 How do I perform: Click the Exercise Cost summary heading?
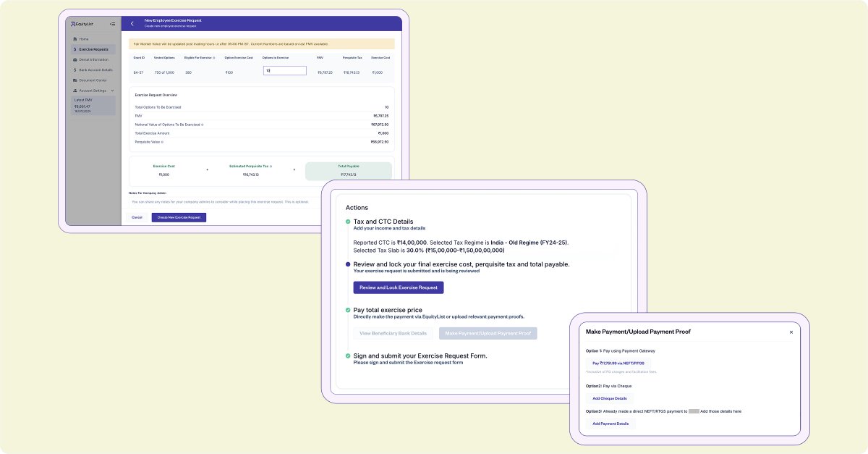coord(163,166)
